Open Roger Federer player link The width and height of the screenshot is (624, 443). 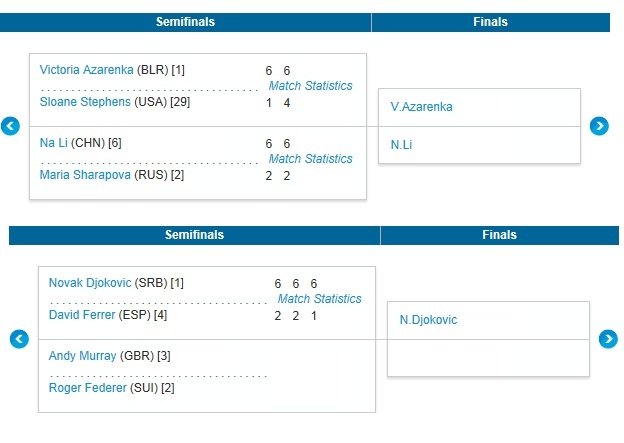[88, 388]
